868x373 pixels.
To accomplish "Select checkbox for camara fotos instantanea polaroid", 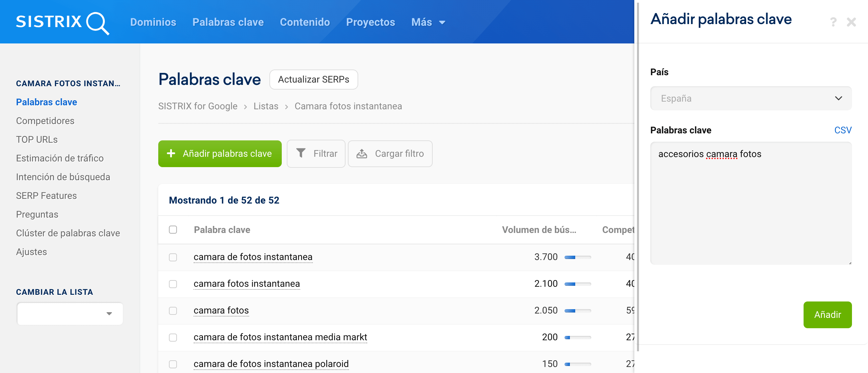I will [x=173, y=364].
